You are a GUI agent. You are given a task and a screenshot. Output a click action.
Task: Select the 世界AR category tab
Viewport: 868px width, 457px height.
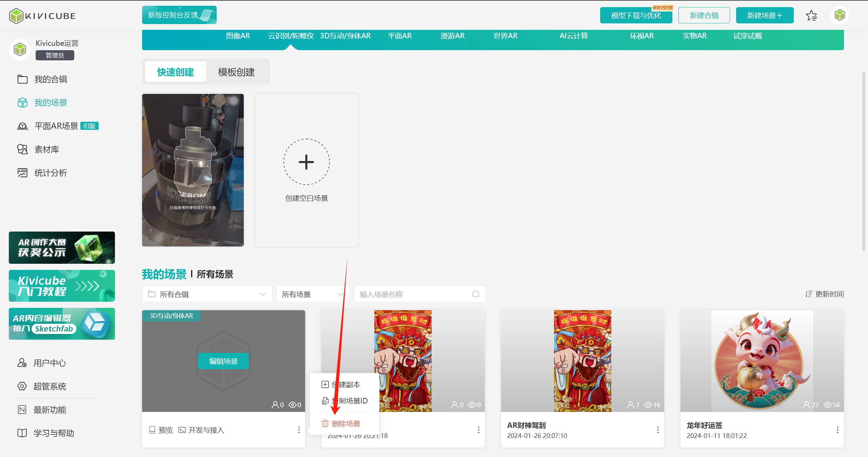coord(505,36)
